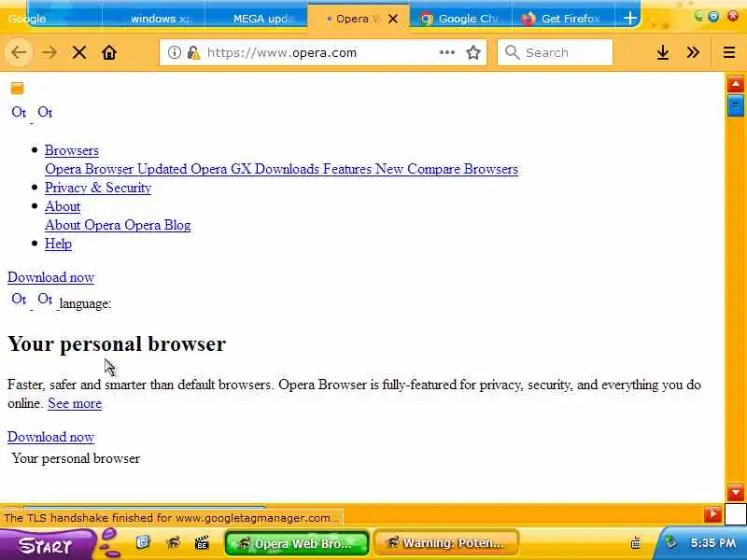Image resolution: width=747 pixels, height=560 pixels.
Task: Open the Opera Browser Updated submenu link
Action: click(x=282, y=169)
